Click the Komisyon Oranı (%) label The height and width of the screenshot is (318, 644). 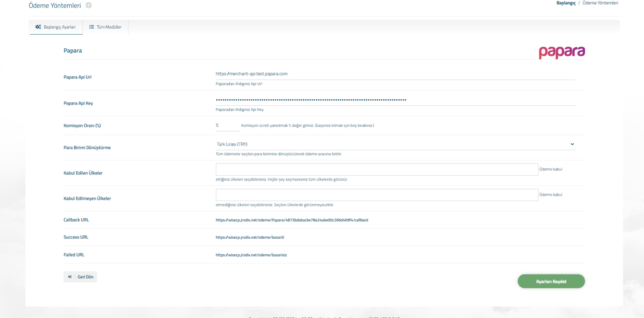coord(82,125)
